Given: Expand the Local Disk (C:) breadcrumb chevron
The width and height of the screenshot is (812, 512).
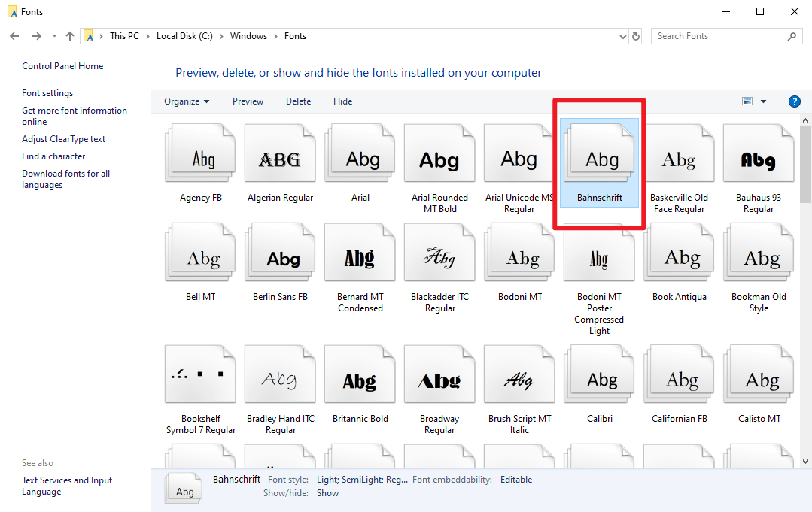Looking at the screenshot, I should point(222,36).
